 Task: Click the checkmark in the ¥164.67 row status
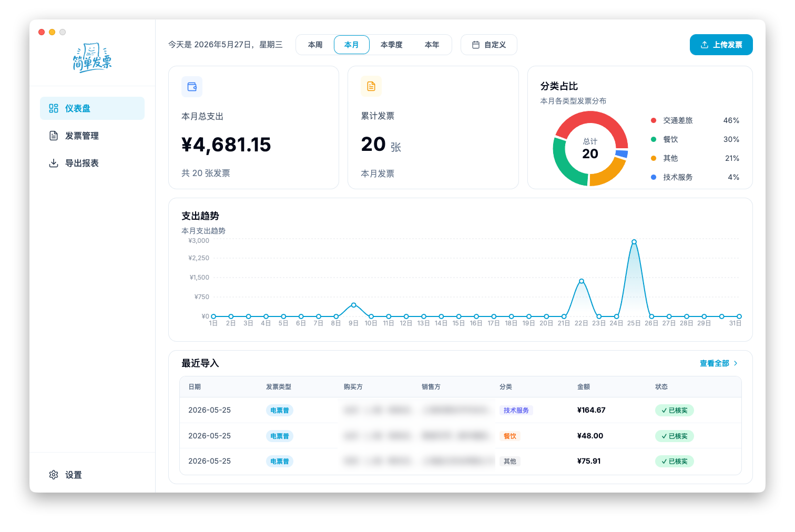coord(664,411)
